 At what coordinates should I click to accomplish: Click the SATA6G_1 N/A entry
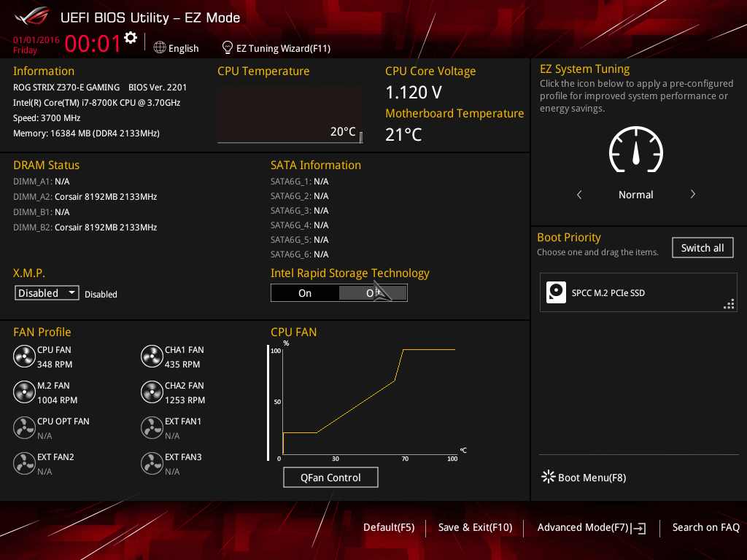pos(300,182)
